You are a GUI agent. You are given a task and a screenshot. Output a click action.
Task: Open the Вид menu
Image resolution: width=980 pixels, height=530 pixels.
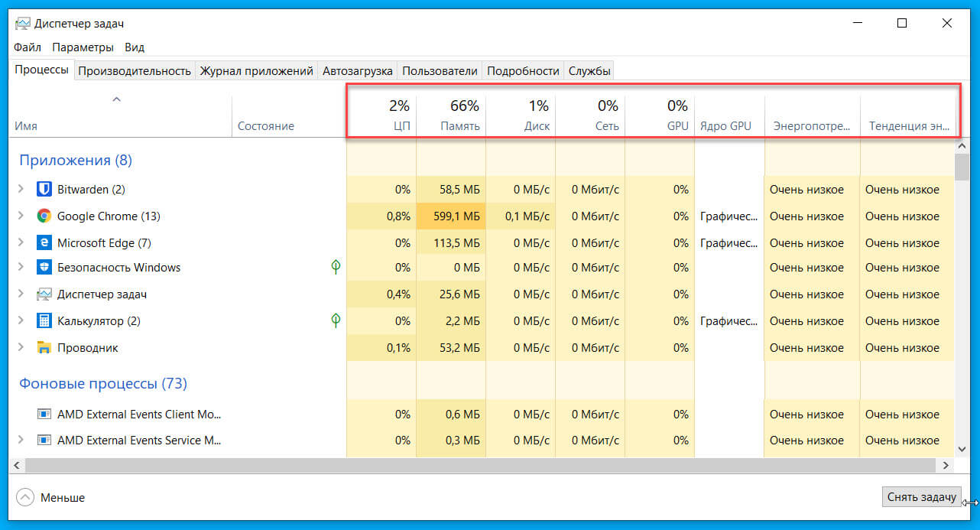coord(134,47)
